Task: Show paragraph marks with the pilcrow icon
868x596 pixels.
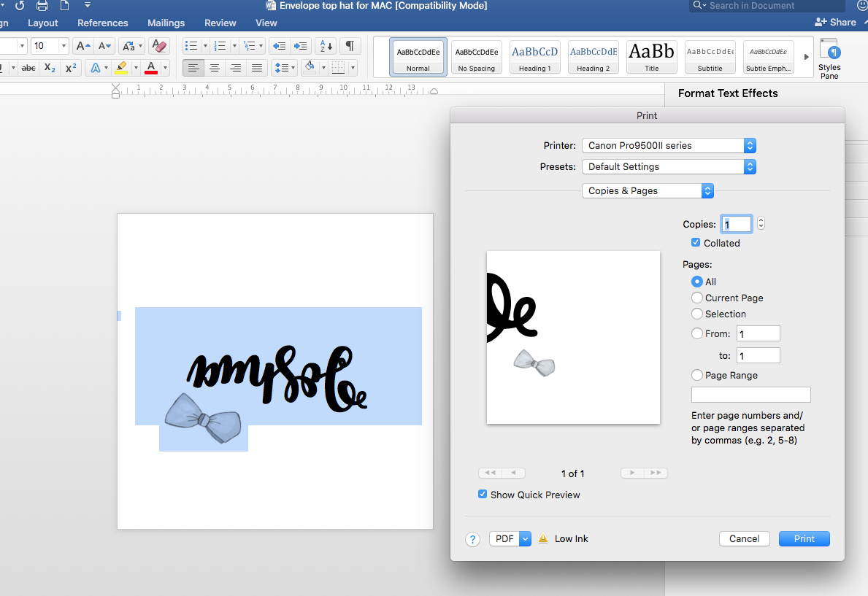Action: 350,46
